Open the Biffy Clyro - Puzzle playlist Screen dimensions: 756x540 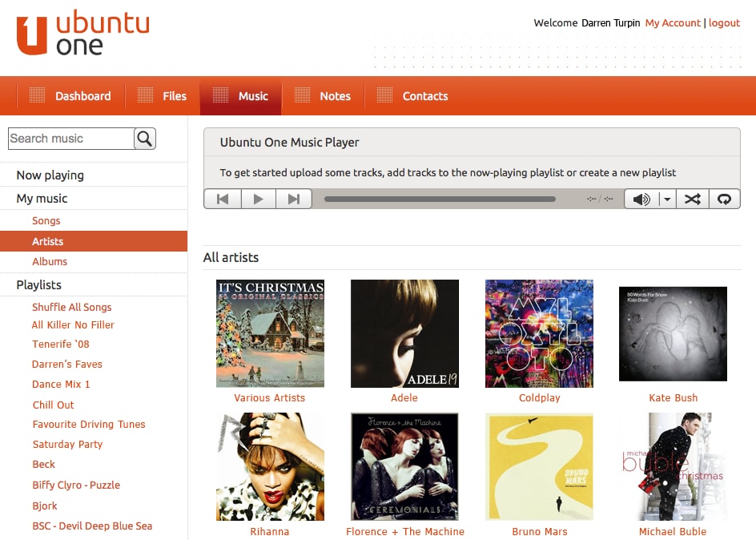tap(76, 485)
